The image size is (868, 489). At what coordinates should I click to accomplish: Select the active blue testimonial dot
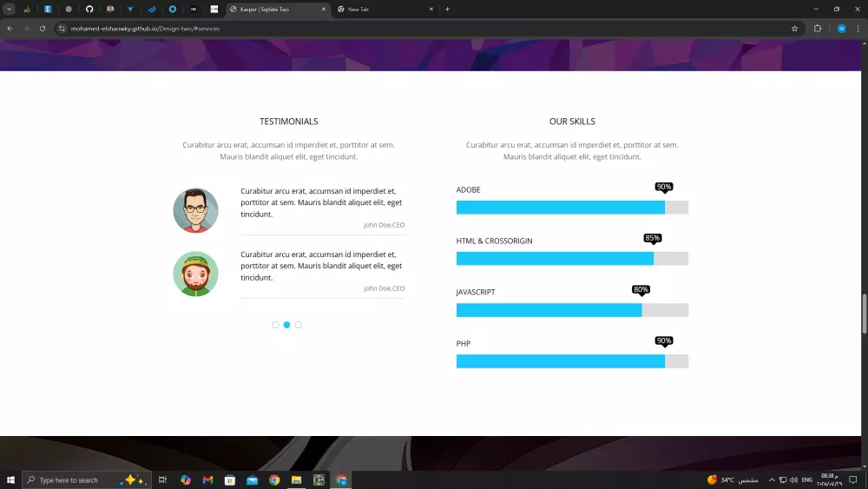coord(286,325)
